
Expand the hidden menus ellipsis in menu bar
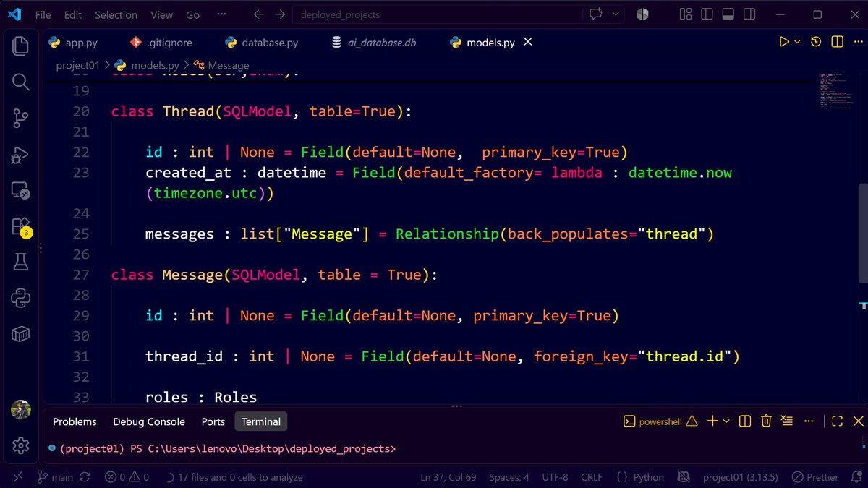coord(223,14)
